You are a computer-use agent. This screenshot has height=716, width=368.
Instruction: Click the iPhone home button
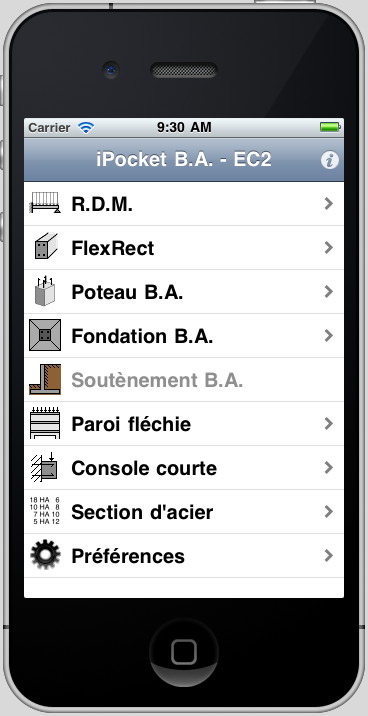(x=184, y=652)
